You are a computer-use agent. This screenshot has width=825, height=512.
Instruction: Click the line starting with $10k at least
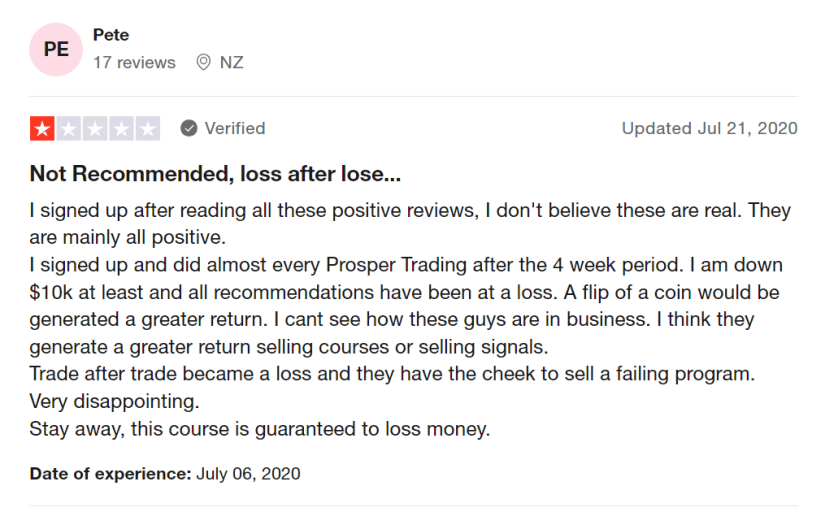pyautogui.click(x=404, y=293)
